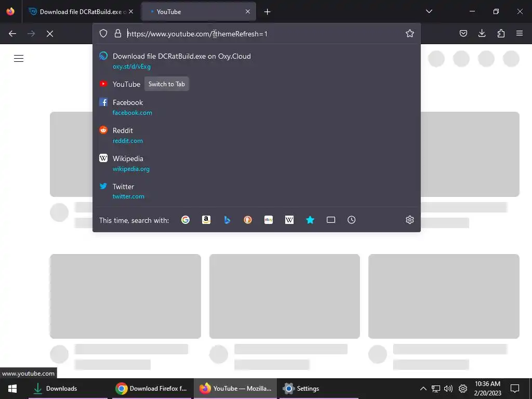The image size is (532, 399).
Task: Click the Switch to Tab button
Action: (167, 84)
